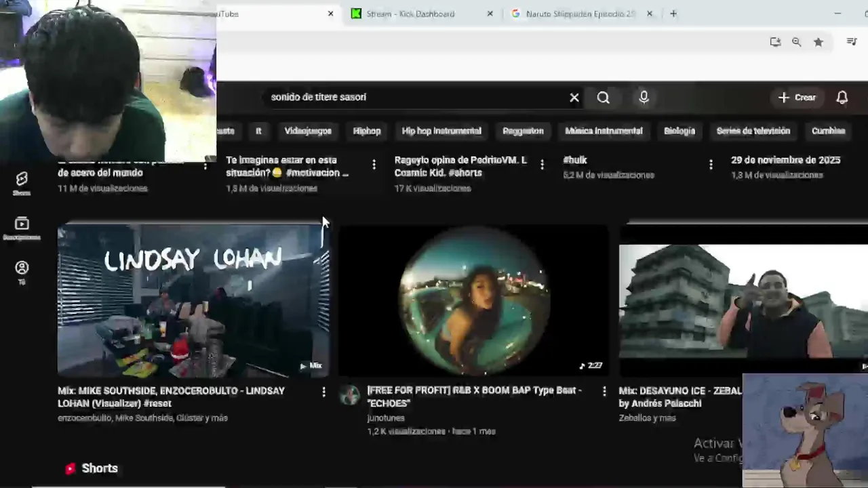Viewport: 868px width, 488px height.
Task: Select the Cumbias filter chip
Action: [828, 131]
